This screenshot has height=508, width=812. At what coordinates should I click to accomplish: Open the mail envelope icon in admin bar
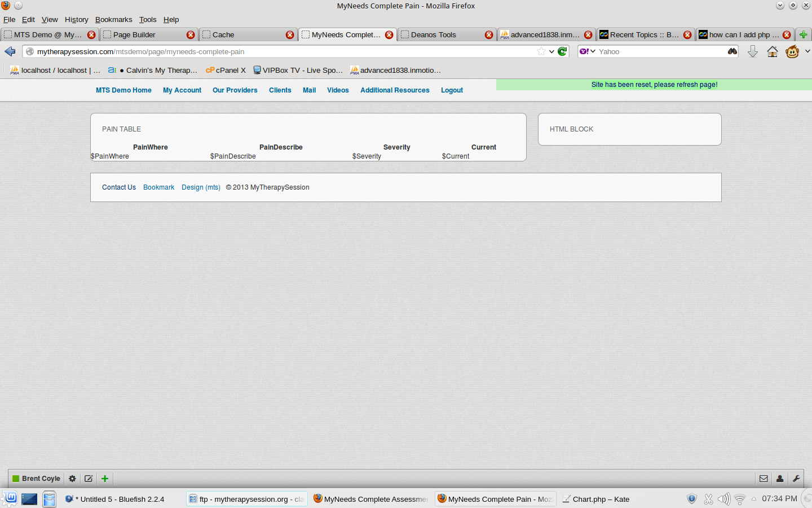coord(764,479)
